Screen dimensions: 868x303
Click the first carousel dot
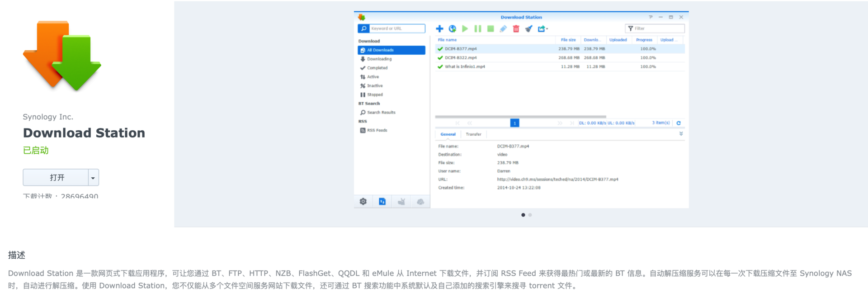pyautogui.click(x=523, y=215)
